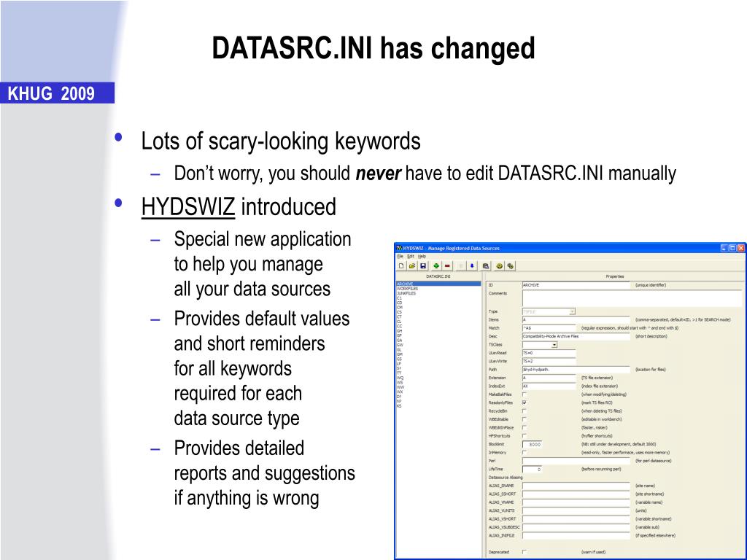
Task: Click the ALIAS_VNAME input field
Action: (x=576, y=502)
